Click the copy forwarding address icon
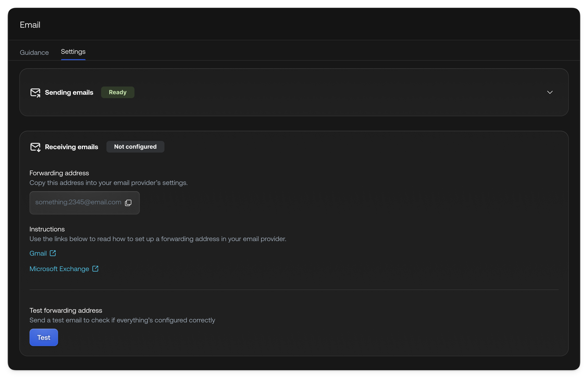This screenshot has height=378, width=588. 128,203
